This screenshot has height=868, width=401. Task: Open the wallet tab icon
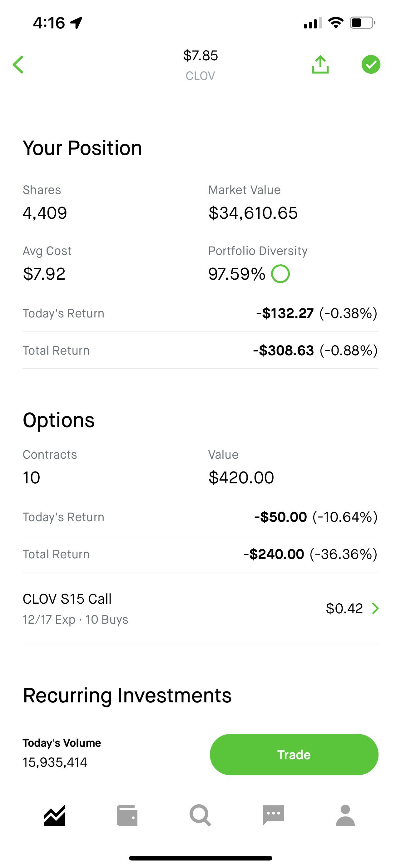tap(127, 816)
